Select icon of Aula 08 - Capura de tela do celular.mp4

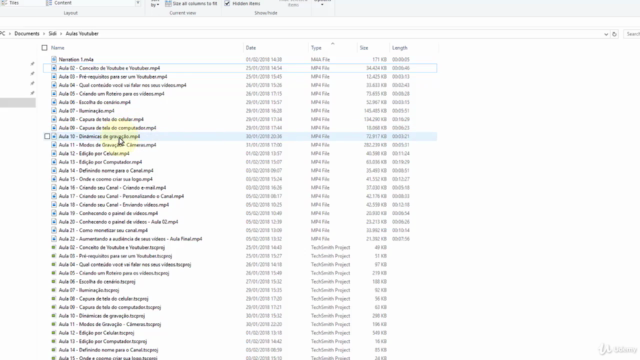tap(54, 120)
